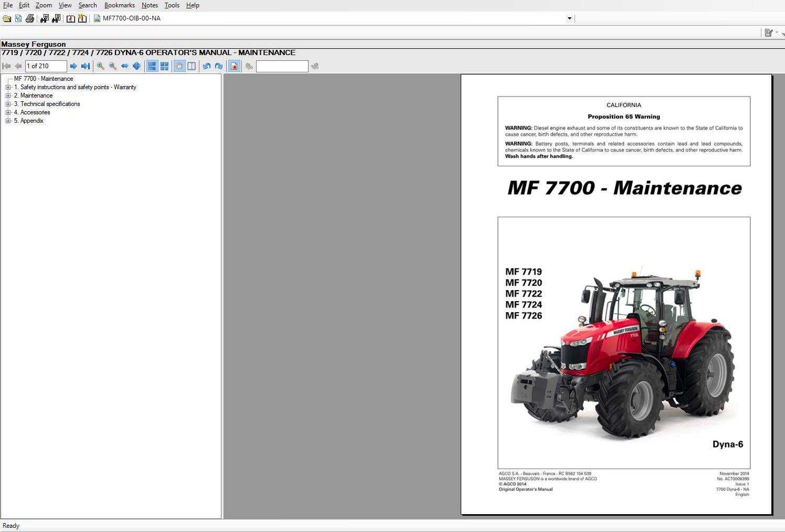Rotate page counterclockwise
The image size is (785, 532).
click(x=207, y=66)
